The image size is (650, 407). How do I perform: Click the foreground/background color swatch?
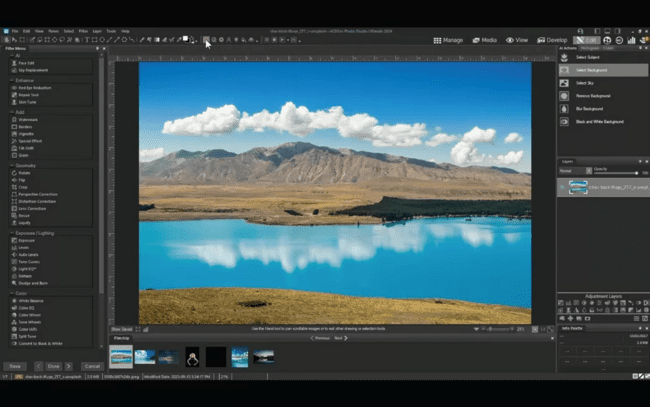coord(187,39)
